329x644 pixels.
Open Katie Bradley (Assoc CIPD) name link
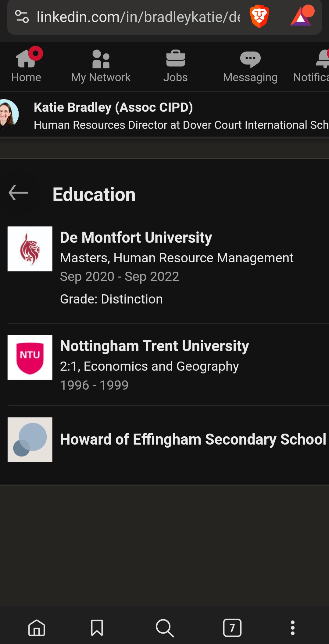click(x=113, y=107)
